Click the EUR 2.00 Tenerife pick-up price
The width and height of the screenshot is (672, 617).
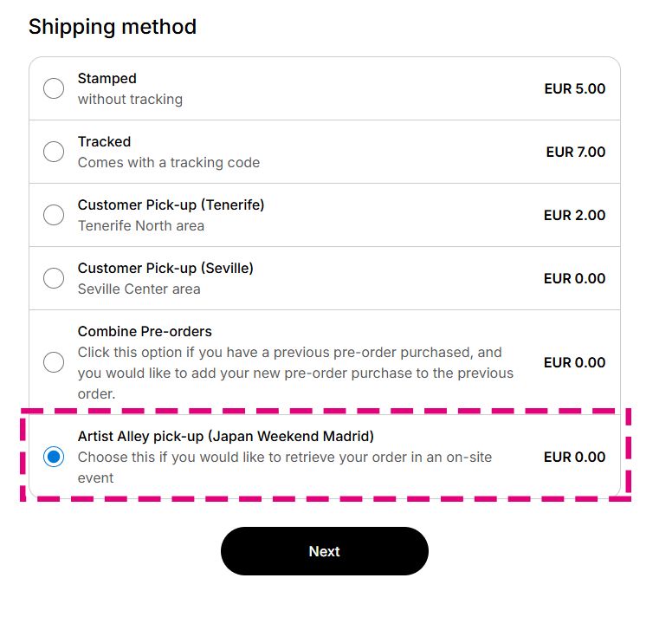pos(574,215)
